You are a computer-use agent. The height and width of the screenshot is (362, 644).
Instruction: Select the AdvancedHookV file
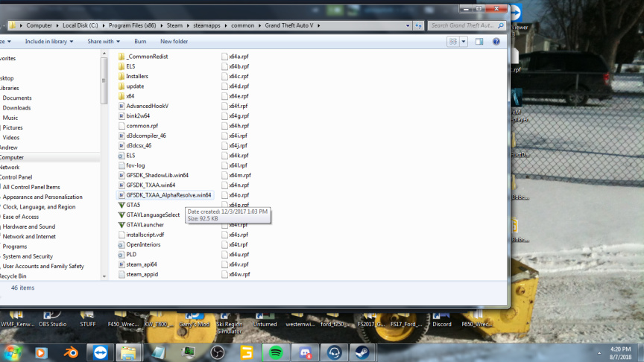143,106
